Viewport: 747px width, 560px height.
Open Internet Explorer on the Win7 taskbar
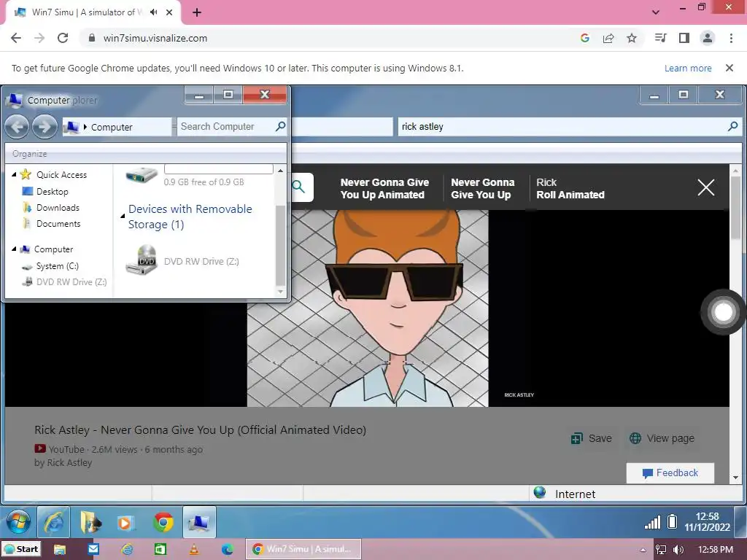54,523
